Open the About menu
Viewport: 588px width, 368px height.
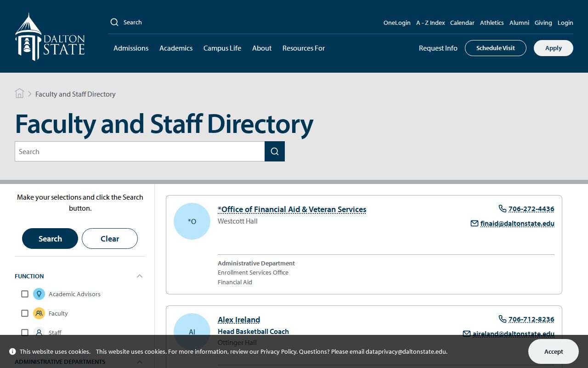[262, 48]
